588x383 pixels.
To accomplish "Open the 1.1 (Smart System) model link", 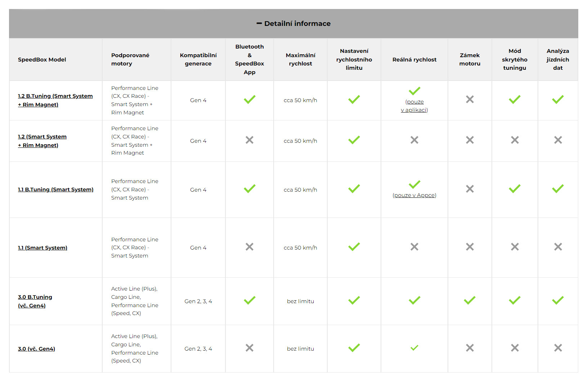I will pyautogui.click(x=42, y=248).
